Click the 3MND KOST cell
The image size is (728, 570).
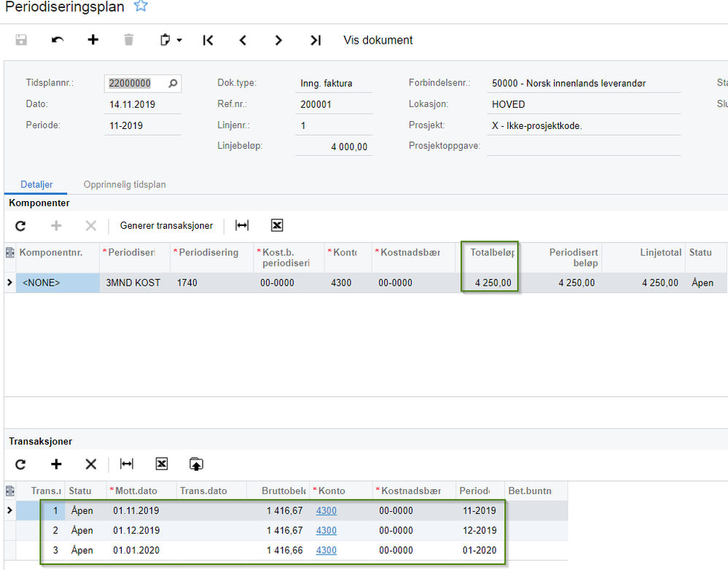click(135, 283)
